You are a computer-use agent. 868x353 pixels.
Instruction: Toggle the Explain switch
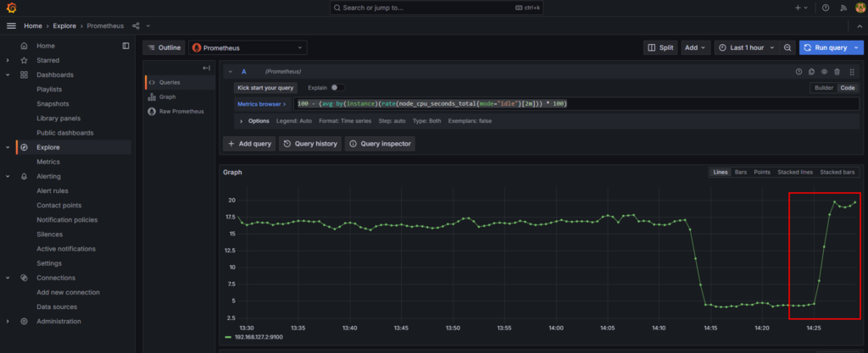pos(337,87)
